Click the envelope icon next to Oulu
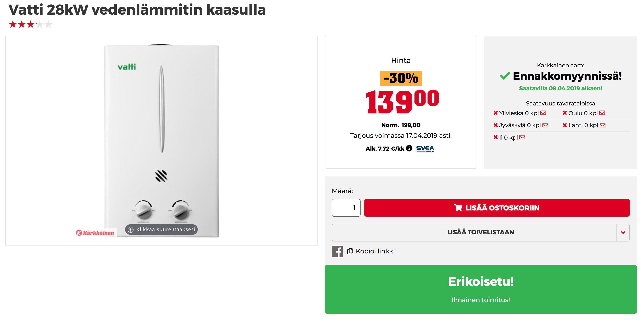The height and width of the screenshot is (323, 644). click(602, 113)
